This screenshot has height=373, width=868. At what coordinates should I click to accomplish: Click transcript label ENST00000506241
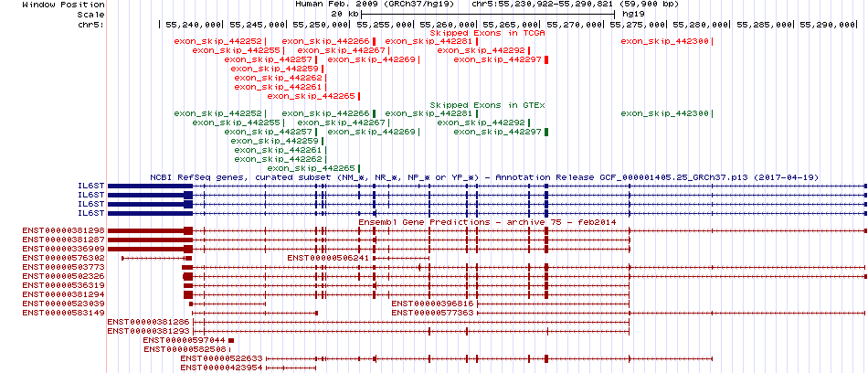[328, 259]
